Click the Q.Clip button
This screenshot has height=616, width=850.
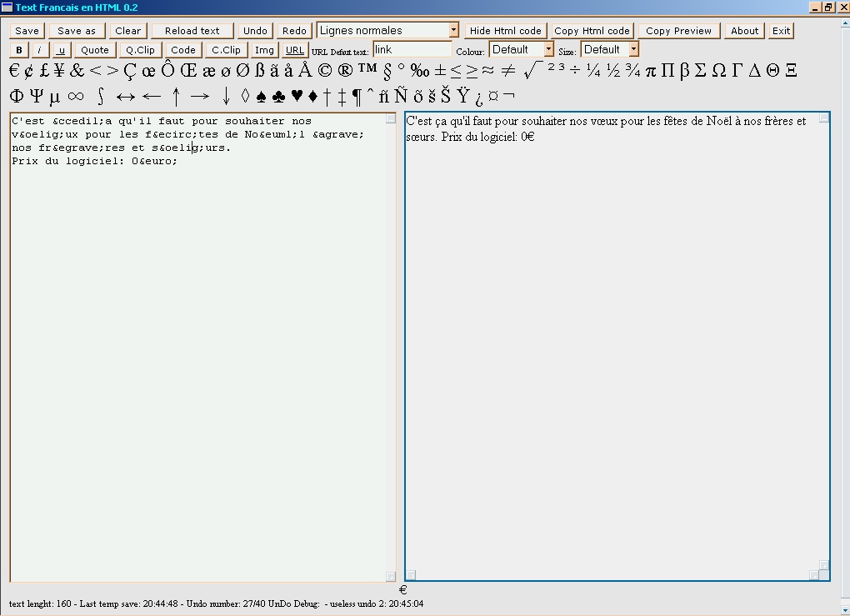click(x=140, y=50)
